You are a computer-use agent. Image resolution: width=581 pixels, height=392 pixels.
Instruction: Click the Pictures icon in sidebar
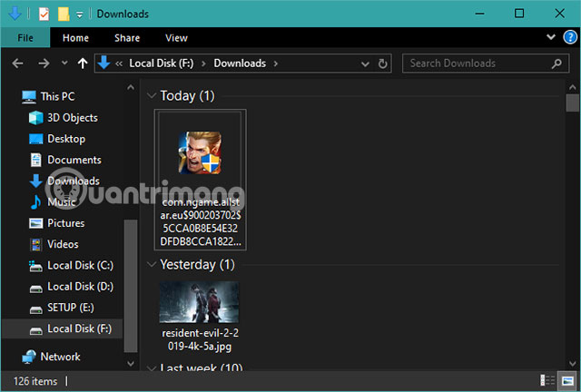[x=36, y=223]
